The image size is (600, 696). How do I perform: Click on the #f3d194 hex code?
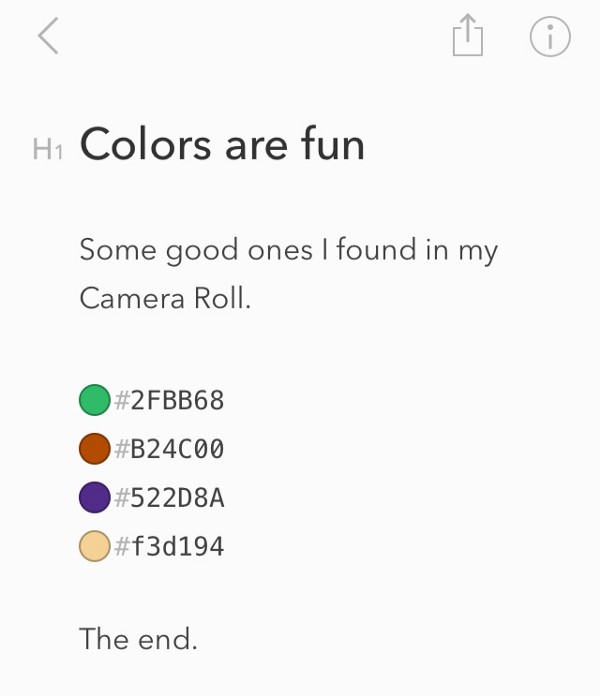169,546
